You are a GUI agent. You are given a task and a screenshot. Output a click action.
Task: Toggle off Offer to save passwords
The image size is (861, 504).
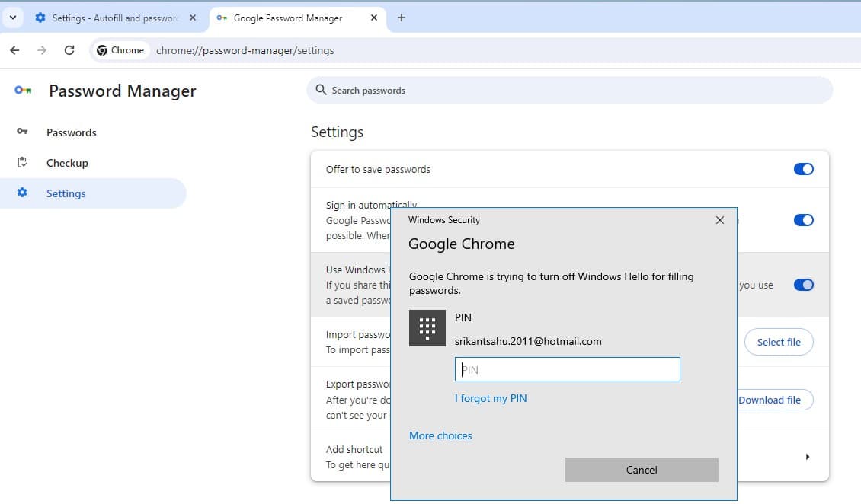[804, 168]
